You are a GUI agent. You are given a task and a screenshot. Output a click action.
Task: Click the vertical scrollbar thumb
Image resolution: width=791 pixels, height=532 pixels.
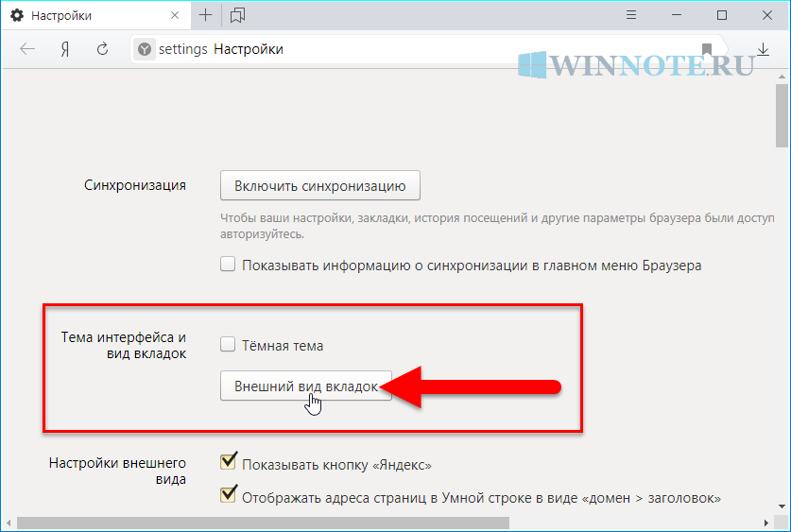point(782,116)
